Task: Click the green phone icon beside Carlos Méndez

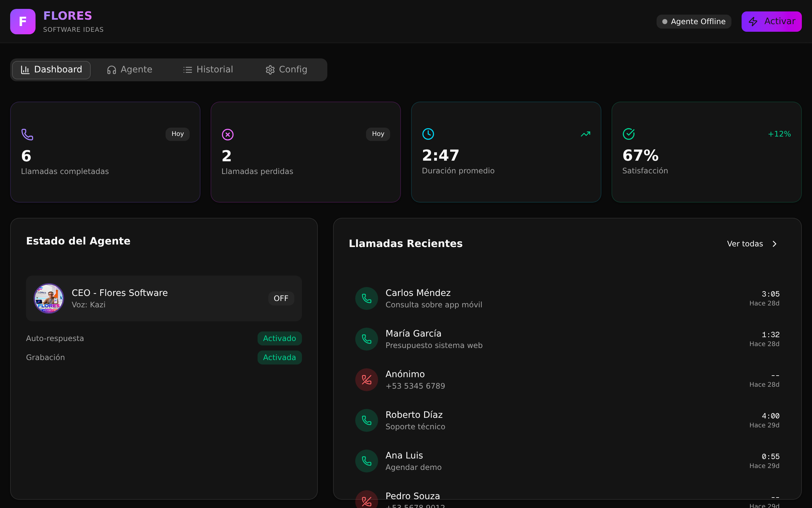Action: pos(367,298)
